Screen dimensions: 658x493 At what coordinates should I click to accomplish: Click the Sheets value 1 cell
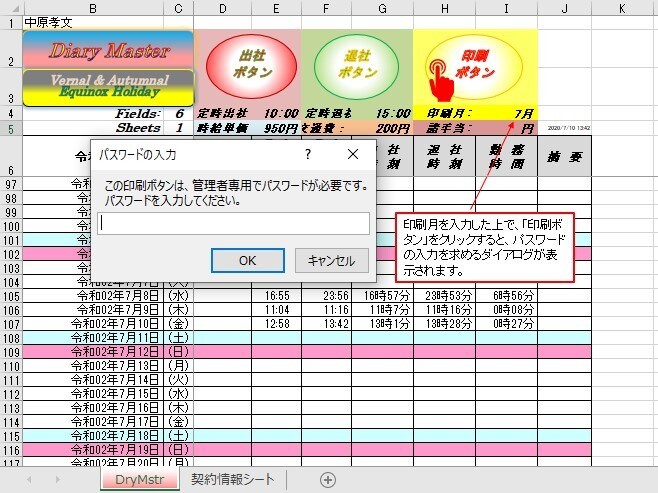pos(178,128)
